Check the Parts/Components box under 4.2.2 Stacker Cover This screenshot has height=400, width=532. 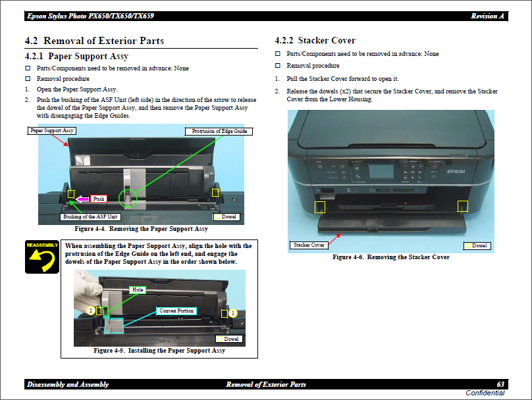coord(278,54)
